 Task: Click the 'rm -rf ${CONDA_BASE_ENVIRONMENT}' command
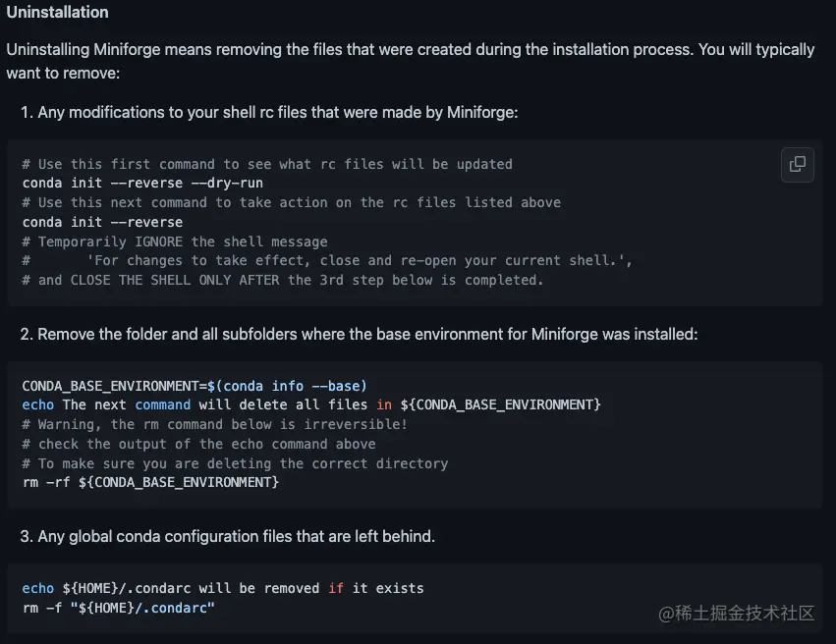click(150, 482)
